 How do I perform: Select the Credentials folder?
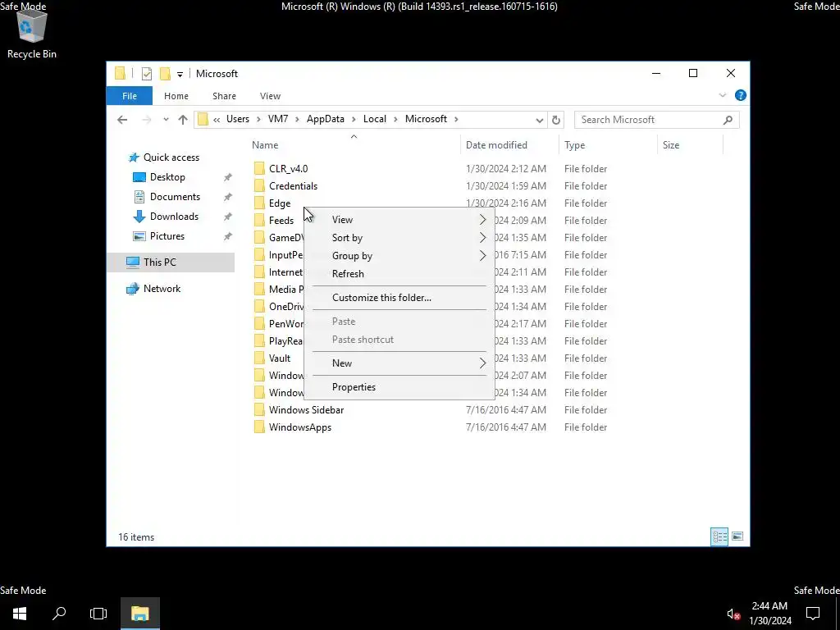click(293, 186)
